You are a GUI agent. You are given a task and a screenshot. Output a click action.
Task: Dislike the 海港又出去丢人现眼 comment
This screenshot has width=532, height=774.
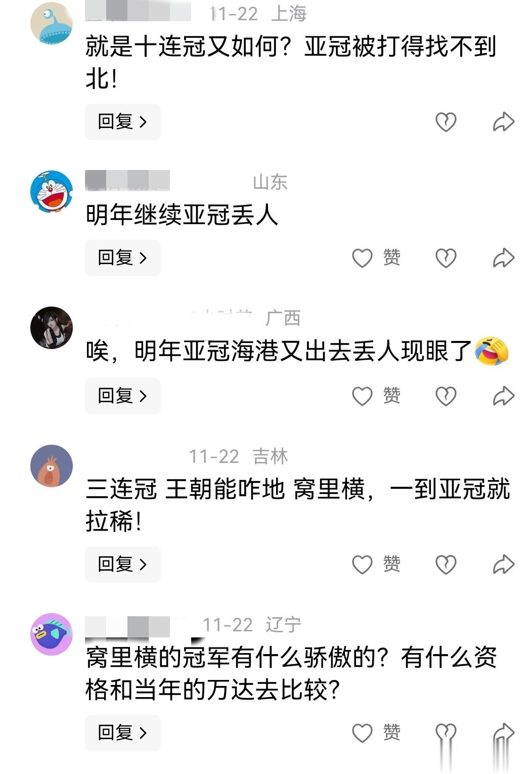point(446,396)
